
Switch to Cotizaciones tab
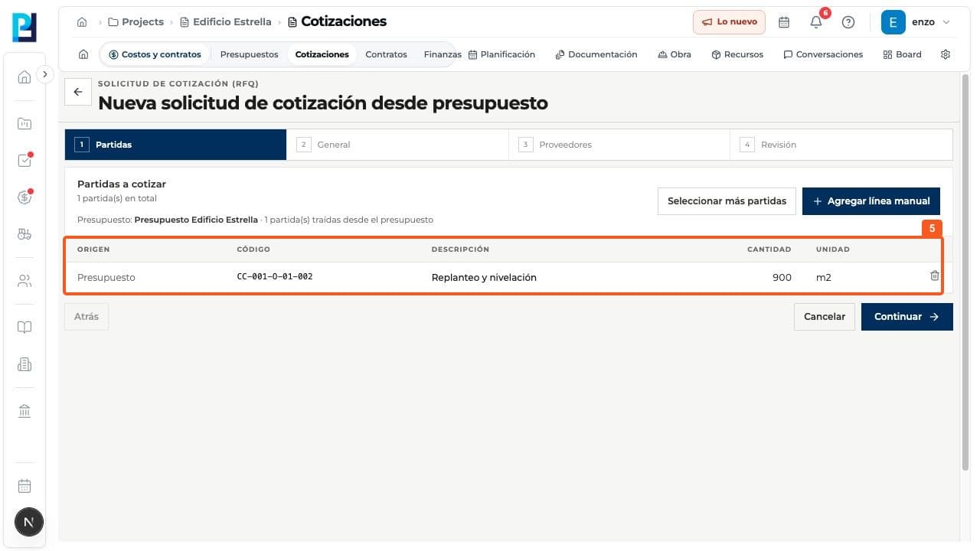point(322,54)
